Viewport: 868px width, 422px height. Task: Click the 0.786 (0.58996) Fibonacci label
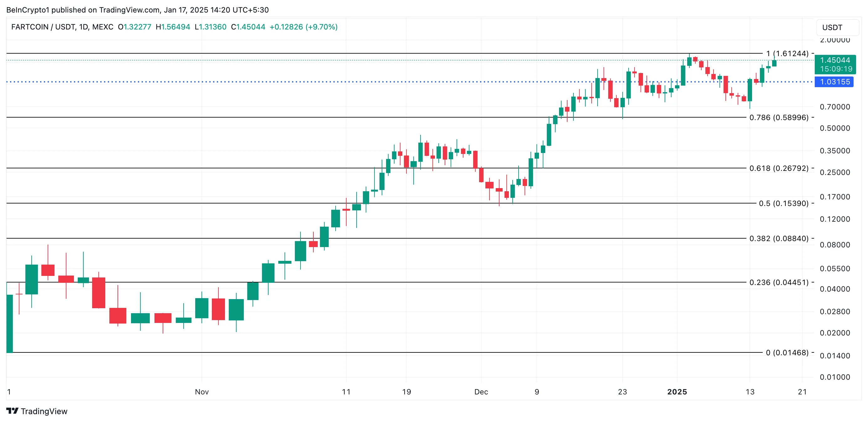click(779, 118)
